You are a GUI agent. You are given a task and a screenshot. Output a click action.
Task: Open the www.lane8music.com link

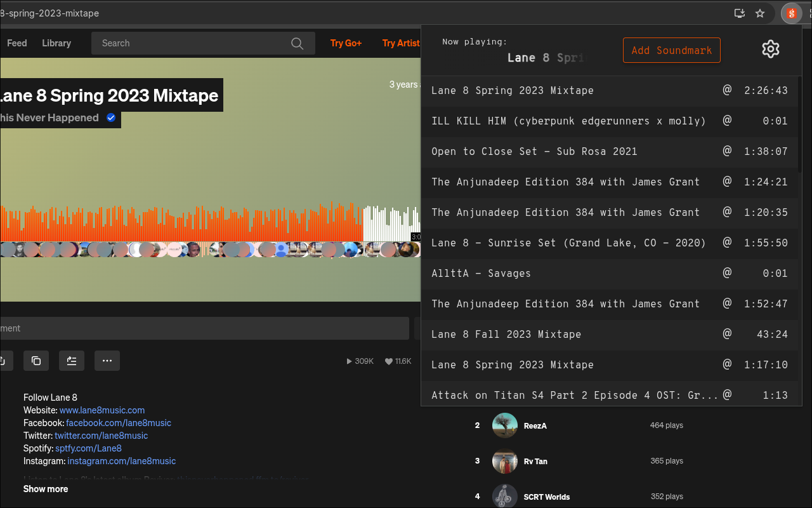coord(102,410)
